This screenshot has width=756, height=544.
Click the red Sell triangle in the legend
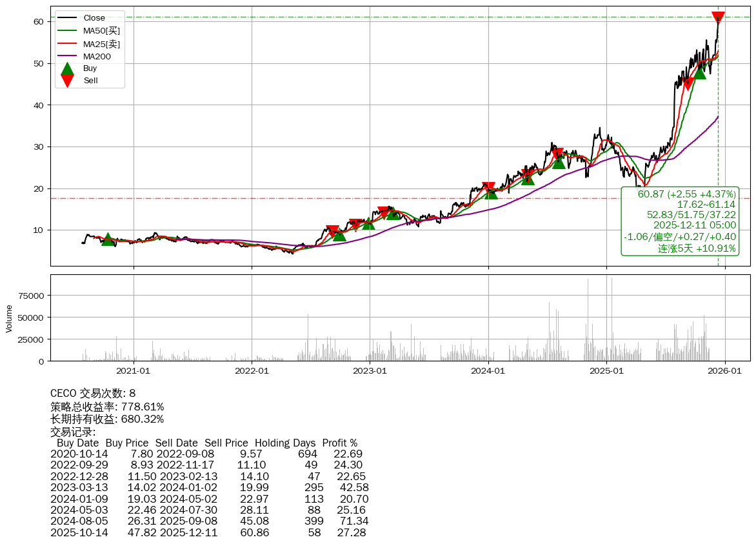click(67, 81)
